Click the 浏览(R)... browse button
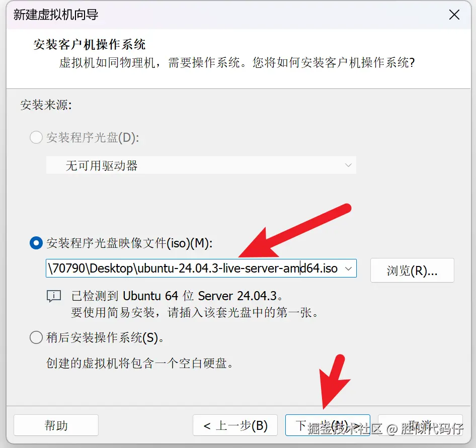476x448 pixels. pyautogui.click(x=412, y=271)
